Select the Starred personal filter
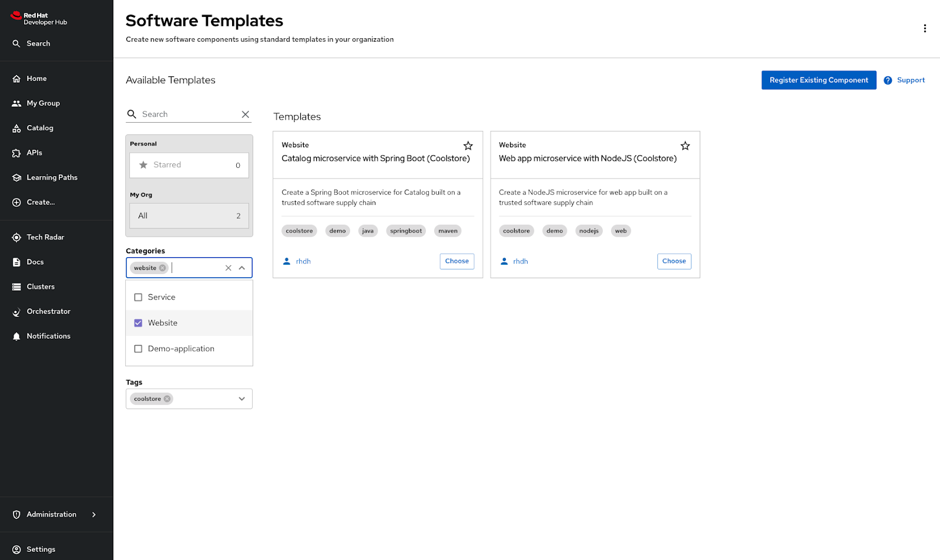Image resolution: width=940 pixels, height=560 pixels. [189, 166]
